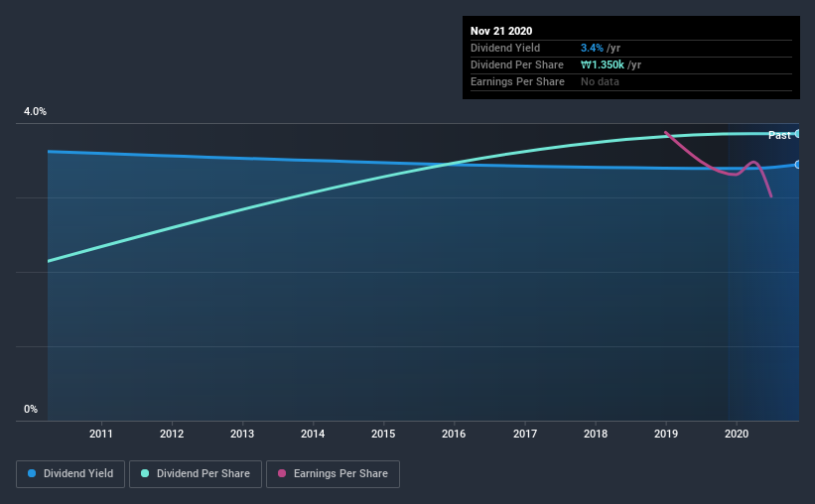Click the 'Past' label on the chart
The width and height of the screenshot is (815, 504).
[779, 136]
